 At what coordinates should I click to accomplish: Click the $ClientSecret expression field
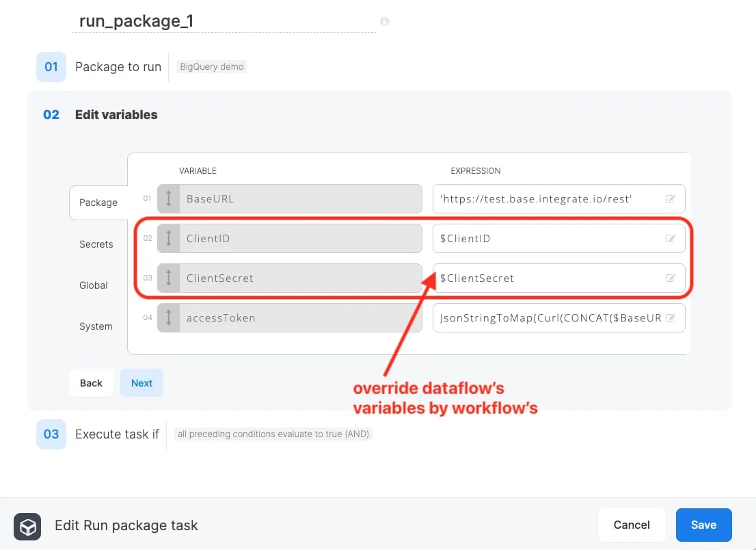559,278
